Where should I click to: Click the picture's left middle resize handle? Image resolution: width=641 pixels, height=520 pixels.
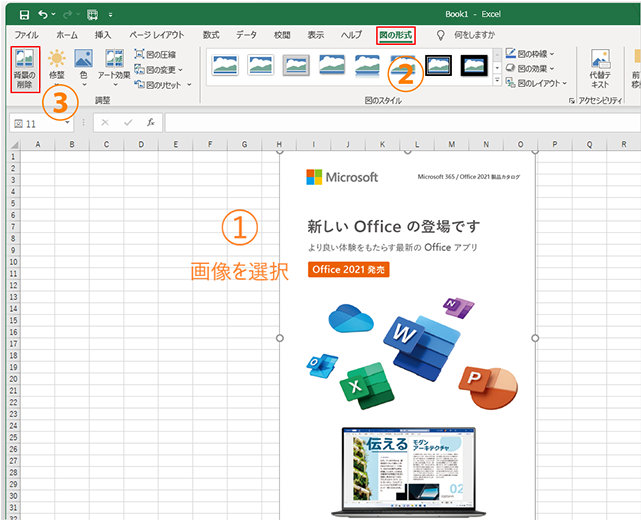pos(280,338)
